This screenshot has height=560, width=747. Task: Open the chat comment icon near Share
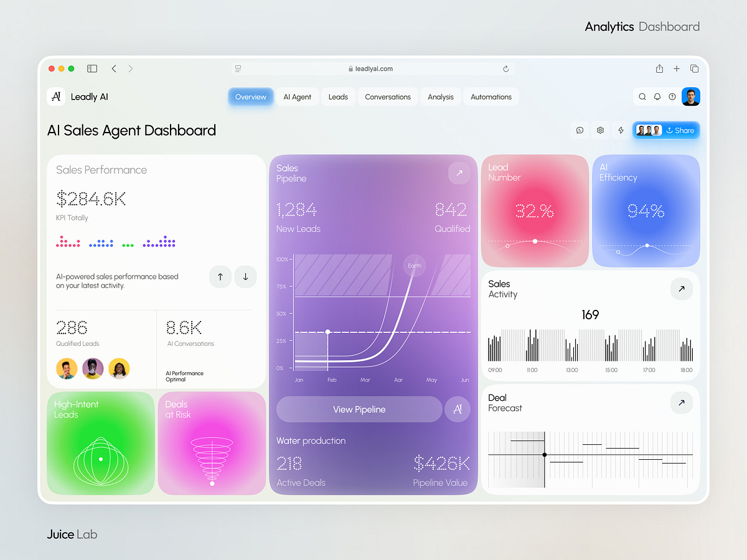pos(580,130)
